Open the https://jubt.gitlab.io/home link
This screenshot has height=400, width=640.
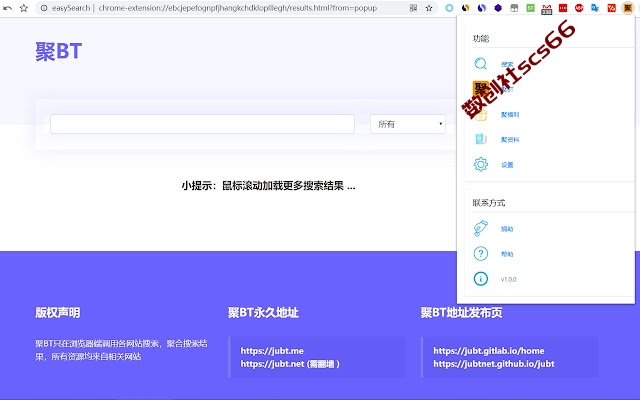tap(489, 351)
